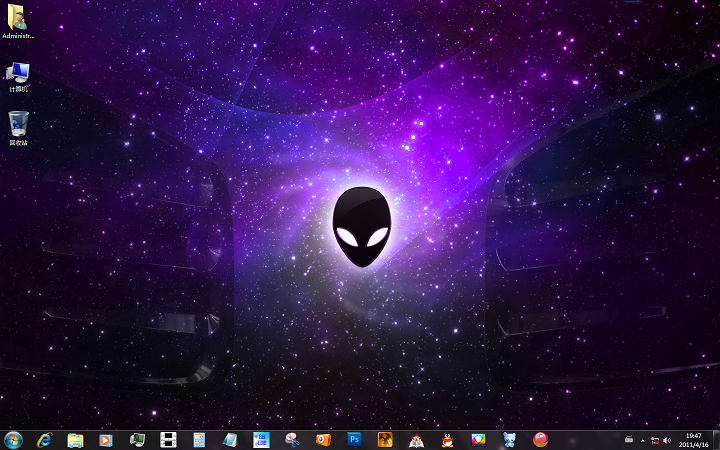Launch Windows Media Player from taskbar

[x=106, y=440]
